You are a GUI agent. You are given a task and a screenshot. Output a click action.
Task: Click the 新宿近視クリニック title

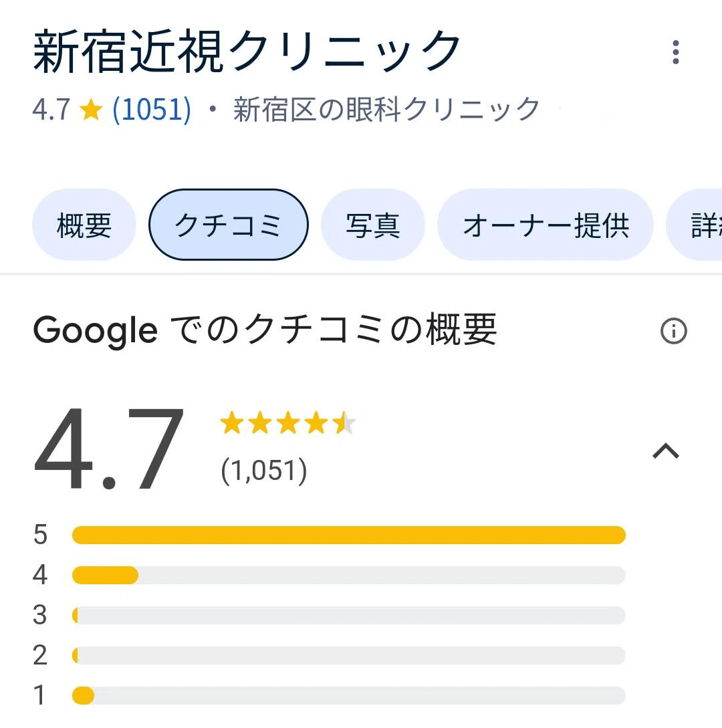(x=247, y=52)
